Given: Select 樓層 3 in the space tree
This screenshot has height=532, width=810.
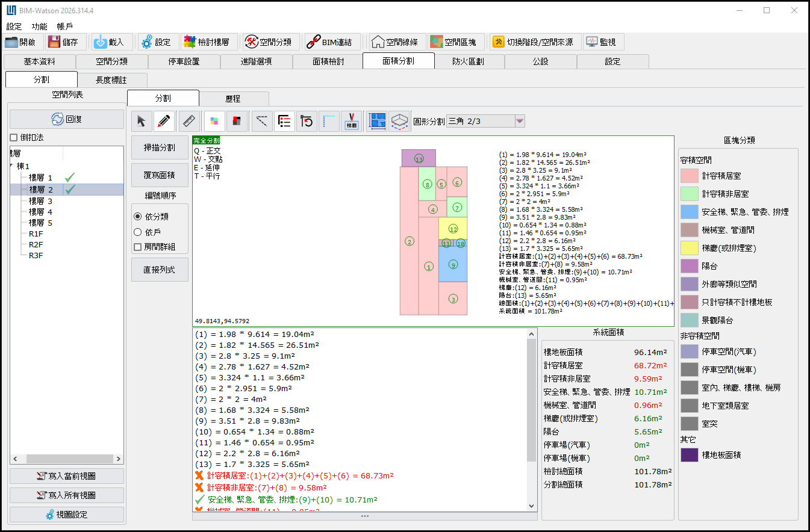Looking at the screenshot, I should click(x=41, y=201).
